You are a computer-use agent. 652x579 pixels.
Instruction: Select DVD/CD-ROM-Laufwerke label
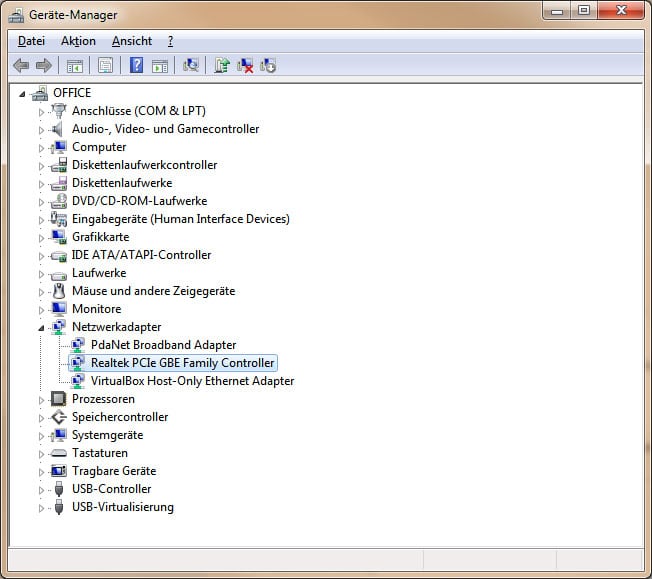(x=139, y=201)
